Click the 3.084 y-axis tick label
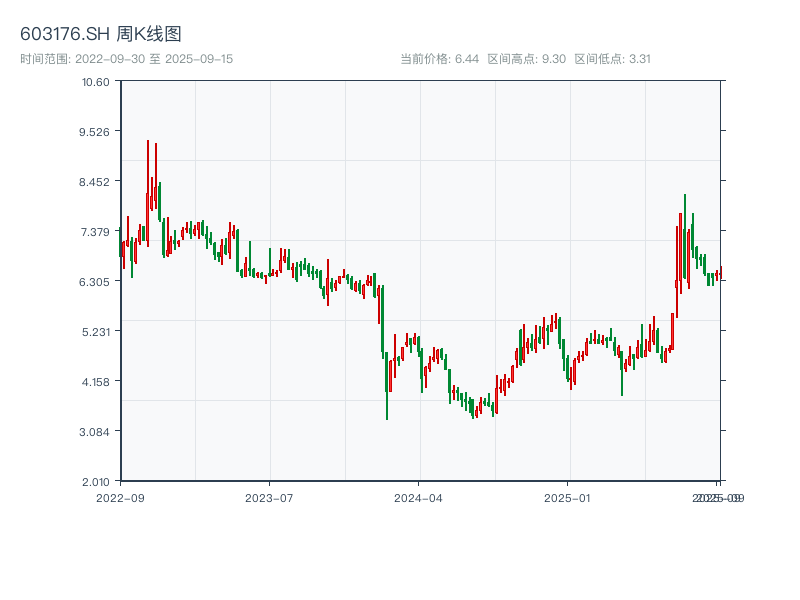Screen dimensions: 800x600 [x=96, y=431]
